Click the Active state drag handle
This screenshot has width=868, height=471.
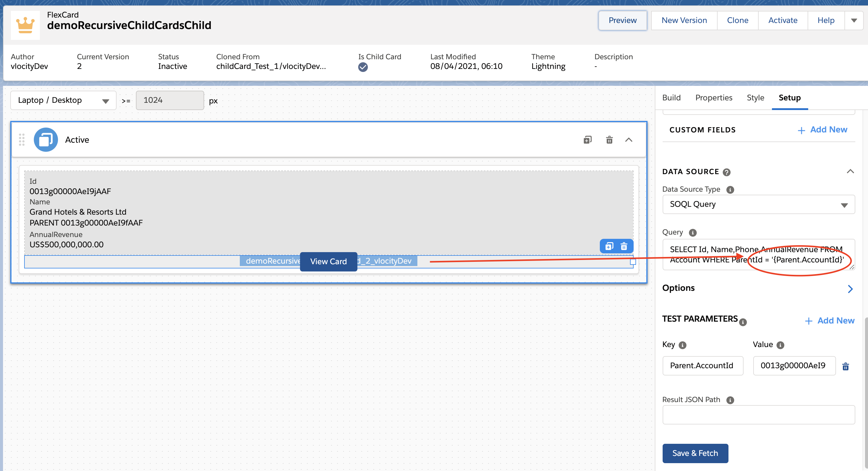(x=22, y=140)
